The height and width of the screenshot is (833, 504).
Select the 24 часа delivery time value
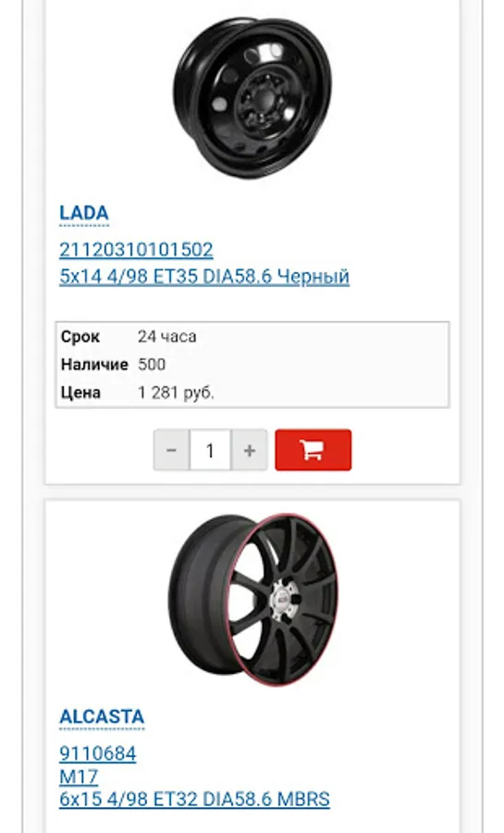[167, 337]
